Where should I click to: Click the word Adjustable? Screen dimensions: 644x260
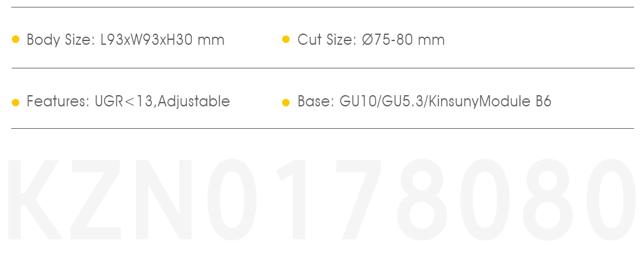click(194, 101)
